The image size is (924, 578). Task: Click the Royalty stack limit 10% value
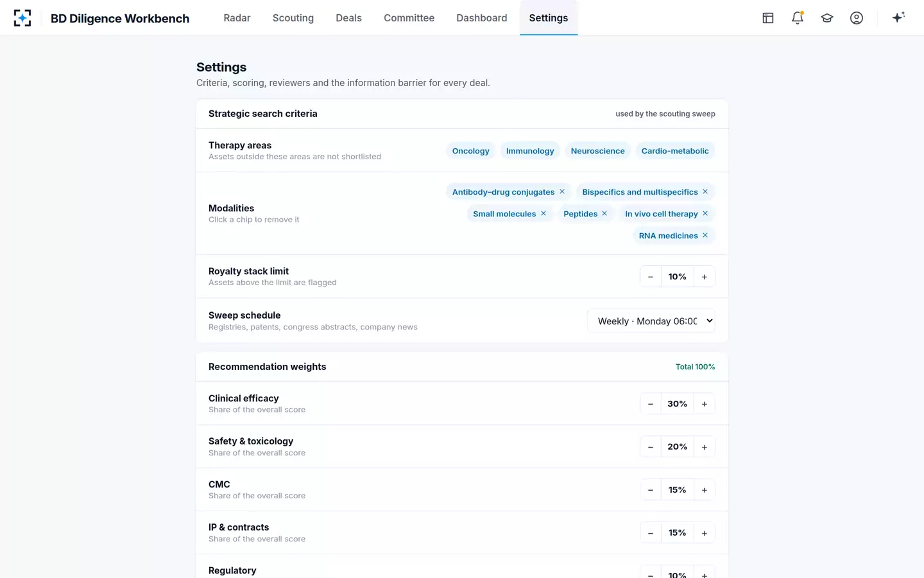[678, 277]
